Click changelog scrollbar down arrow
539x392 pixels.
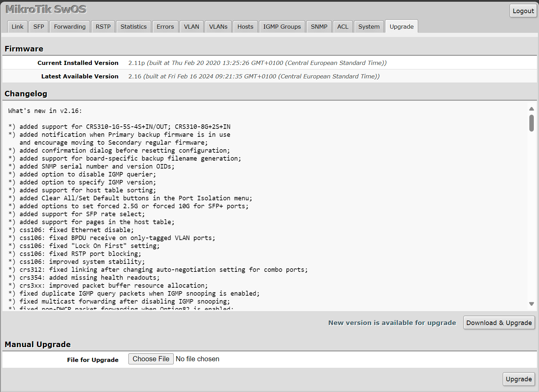click(531, 304)
